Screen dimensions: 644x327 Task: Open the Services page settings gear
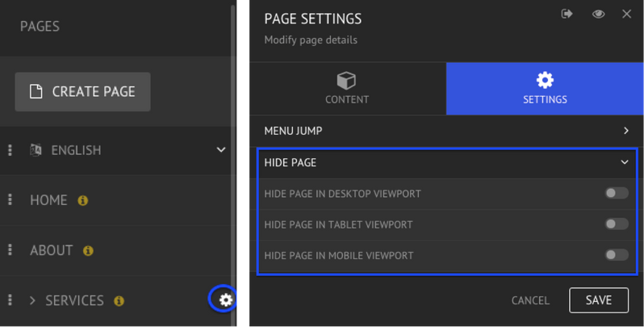pos(225,300)
